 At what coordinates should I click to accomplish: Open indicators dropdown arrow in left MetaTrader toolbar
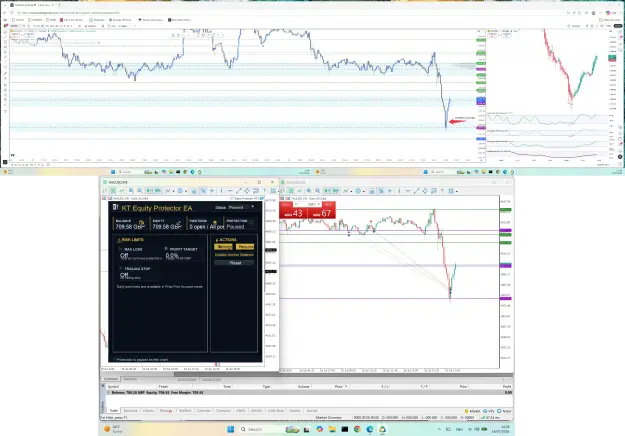coord(173,191)
